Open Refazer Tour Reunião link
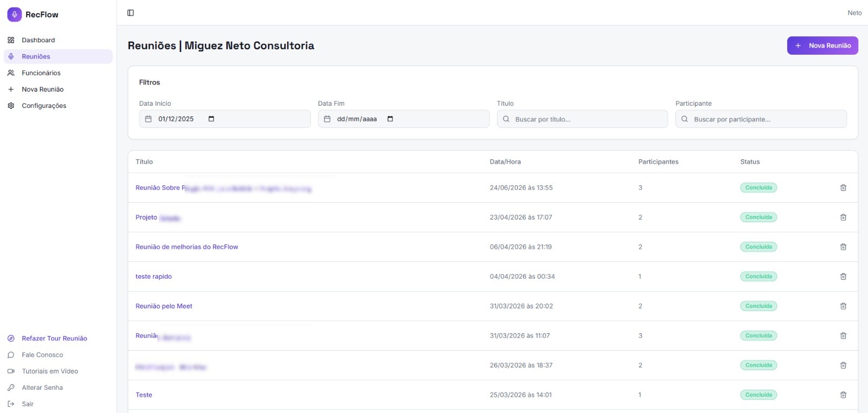868x413 pixels. tap(58, 338)
